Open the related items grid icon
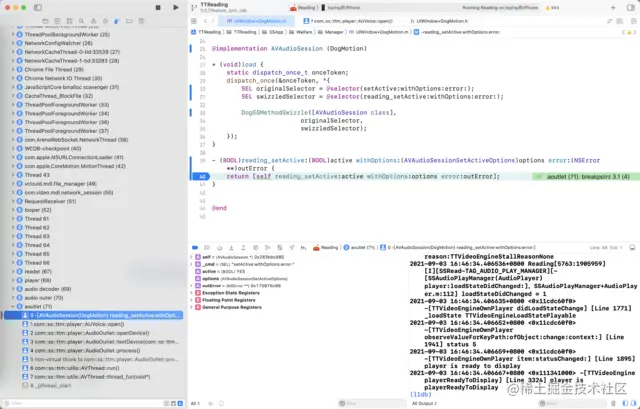The width and height of the screenshot is (640, 409). click(194, 21)
